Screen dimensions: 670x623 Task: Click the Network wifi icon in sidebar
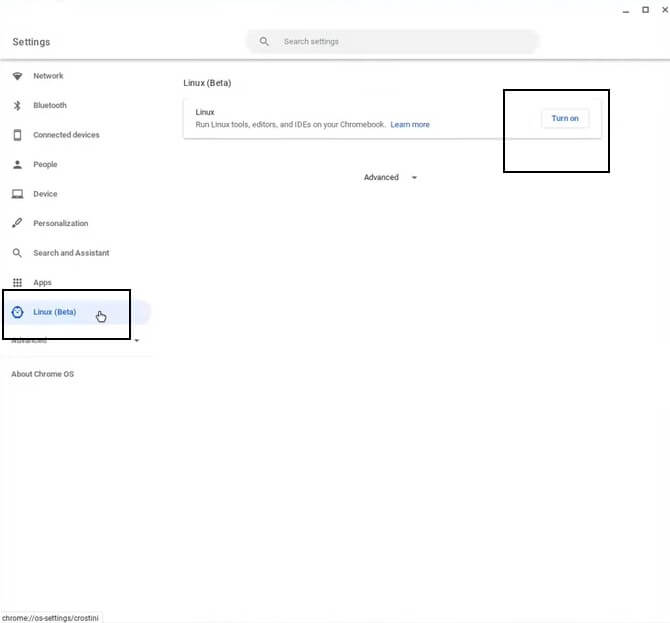click(x=17, y=76)
